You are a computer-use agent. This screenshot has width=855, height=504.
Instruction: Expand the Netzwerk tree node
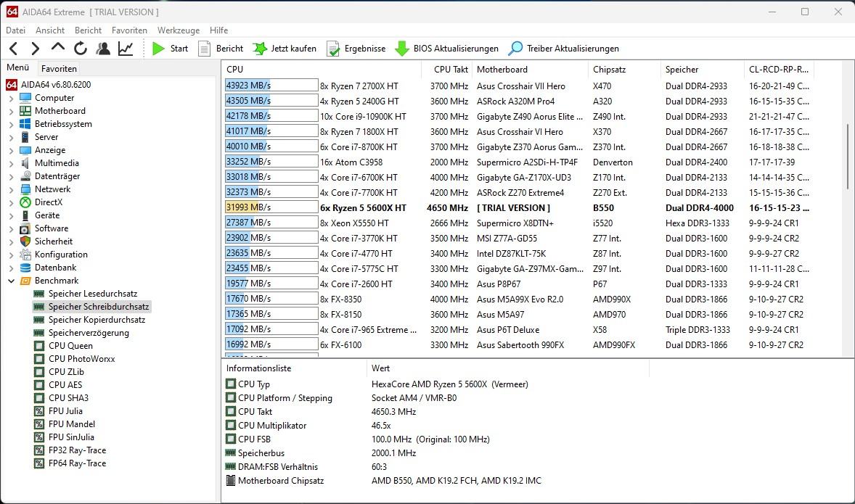(x=12, y=190)
